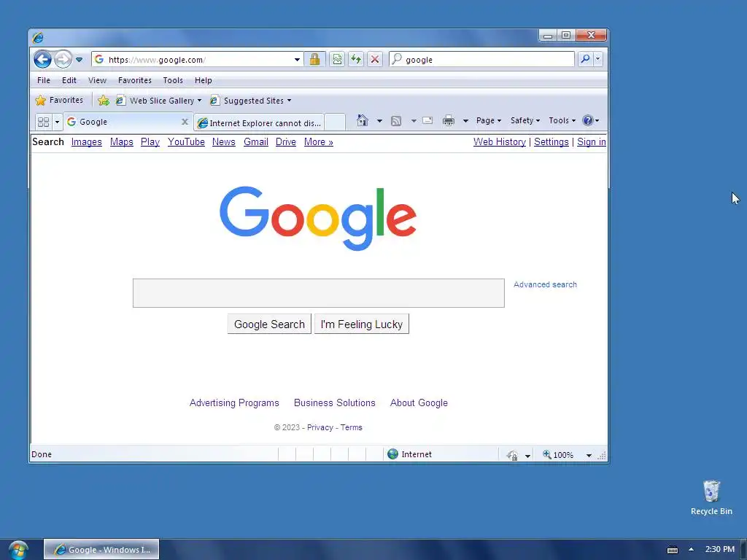Screen dimensions: 747x560
Task: Open the Windows Start button
Action: point(18,550)
